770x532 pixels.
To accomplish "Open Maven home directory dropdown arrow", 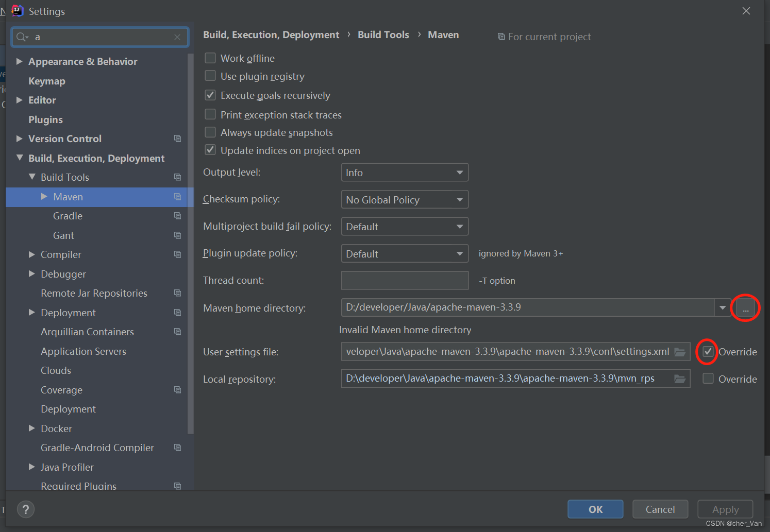I will pos(723,307).
